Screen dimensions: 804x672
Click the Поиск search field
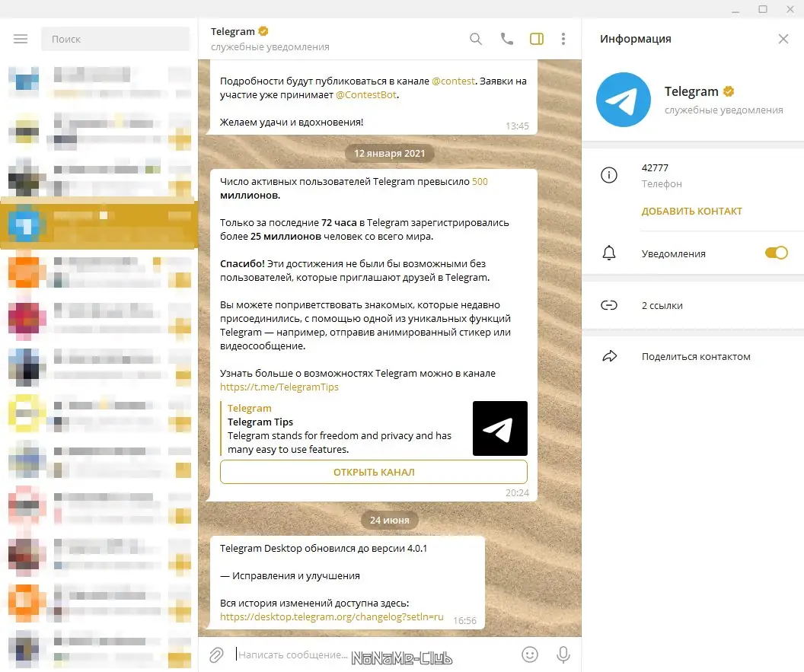pos(116,39)
